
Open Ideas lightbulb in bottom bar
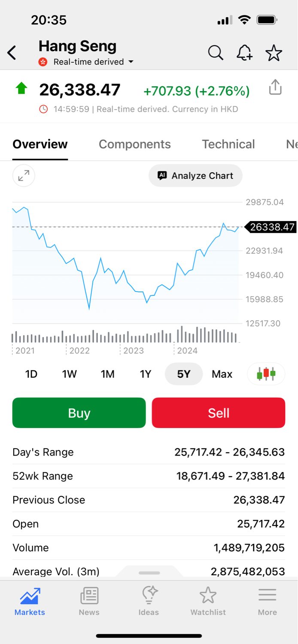[x=149, y=601]
